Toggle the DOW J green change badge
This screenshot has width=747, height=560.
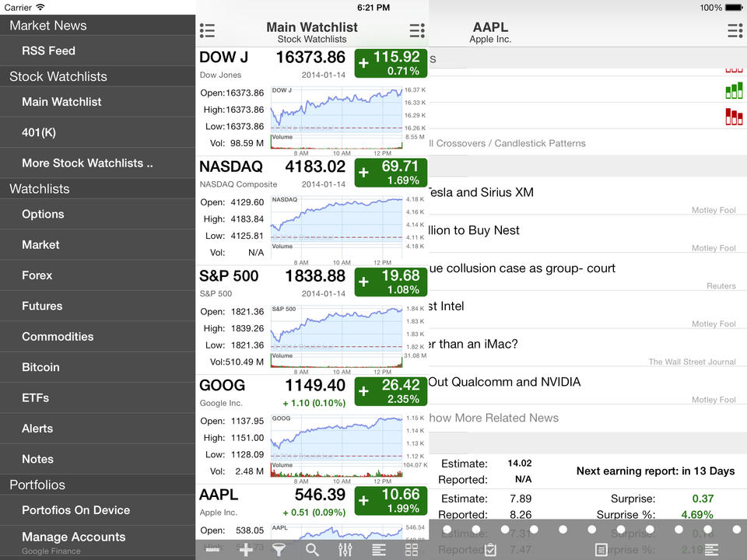(x=391, y=63)
